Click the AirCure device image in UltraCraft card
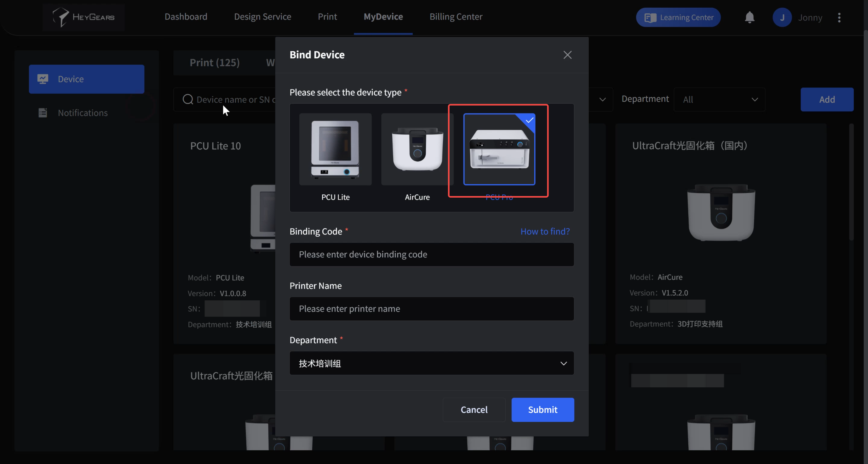Image resolution: width=868 pixels, height=464 pixels. point(721,212)
